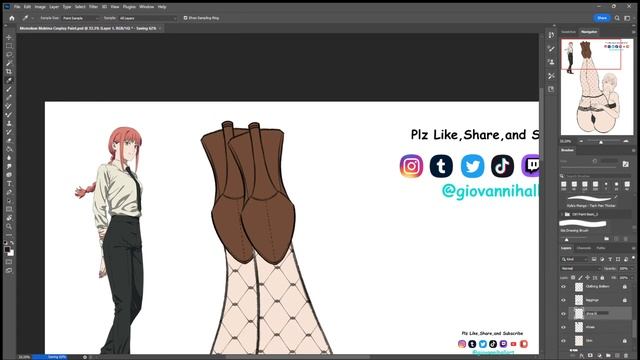Select the Eyedropper tool in the toolbox
Screen dimensions: 640x360
pos(9,80)
